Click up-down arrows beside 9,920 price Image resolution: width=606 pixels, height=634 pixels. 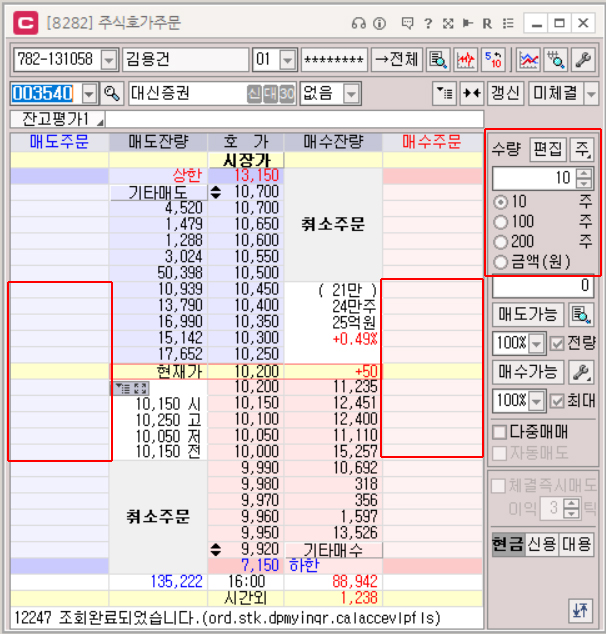pos(216,549)
